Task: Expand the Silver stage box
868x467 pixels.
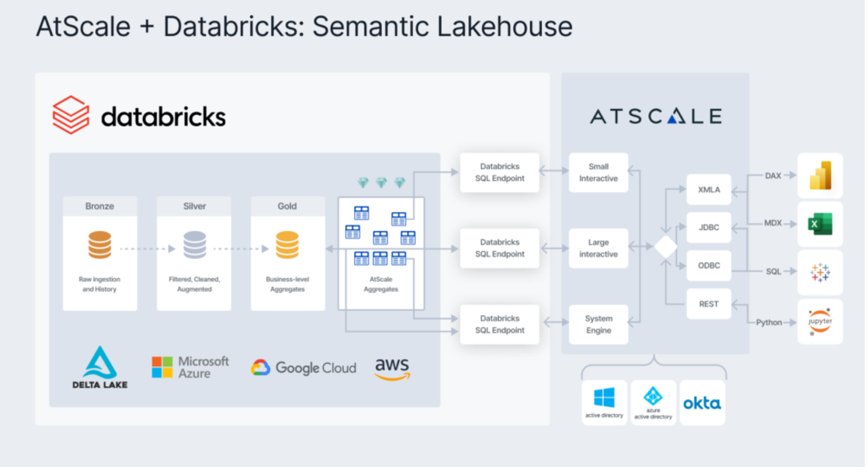Action: tap(193, 254)
